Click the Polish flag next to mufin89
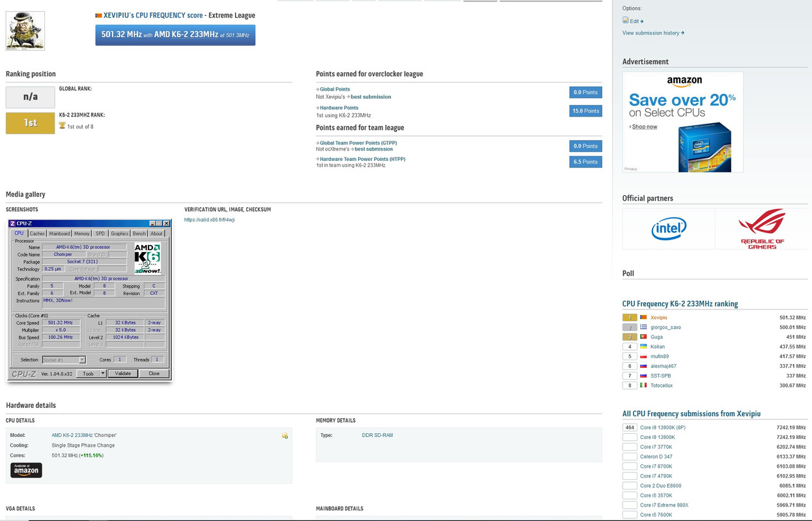The width and height of the screenshot is (812, 521). (x=643, y=356)
